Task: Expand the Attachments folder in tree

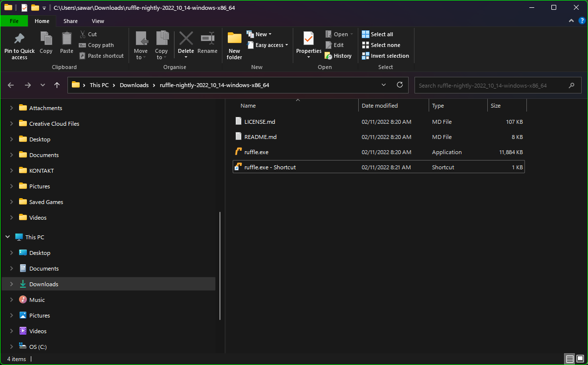Action: pos(12,108)
